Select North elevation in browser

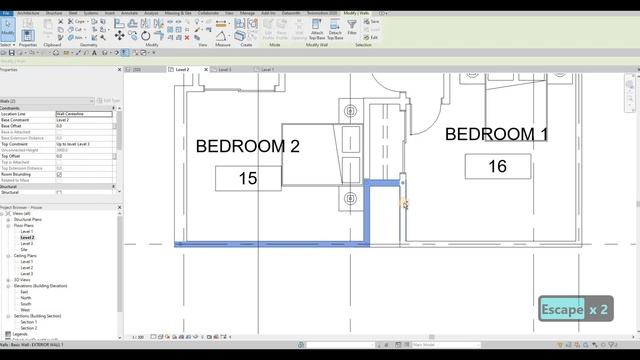pyautogui.click(x=26, y=298)
